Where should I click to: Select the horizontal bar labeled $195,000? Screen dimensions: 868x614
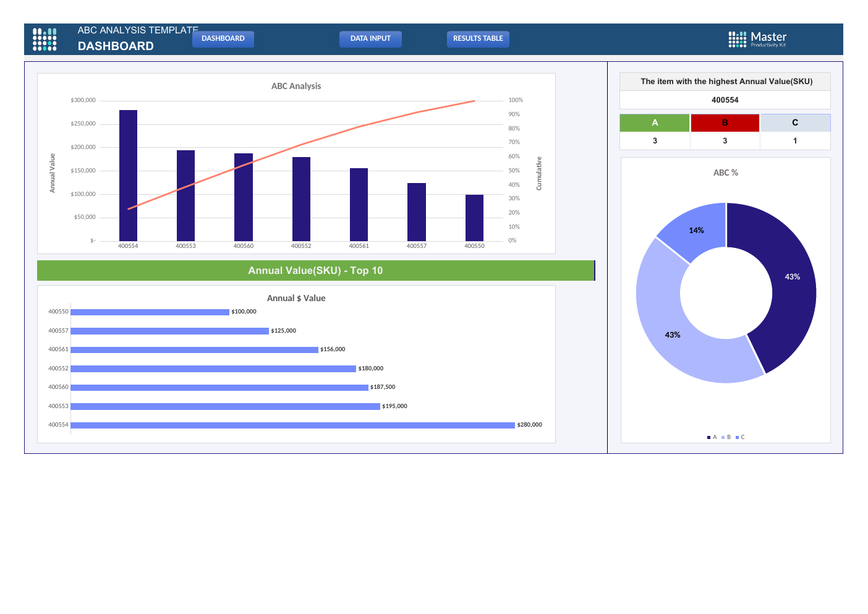coord(226,406)
